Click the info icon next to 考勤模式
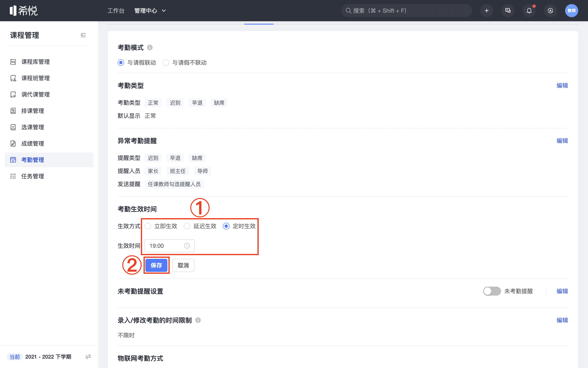The width and height of the screenshot is (588, 368). [x=150, y=47]
